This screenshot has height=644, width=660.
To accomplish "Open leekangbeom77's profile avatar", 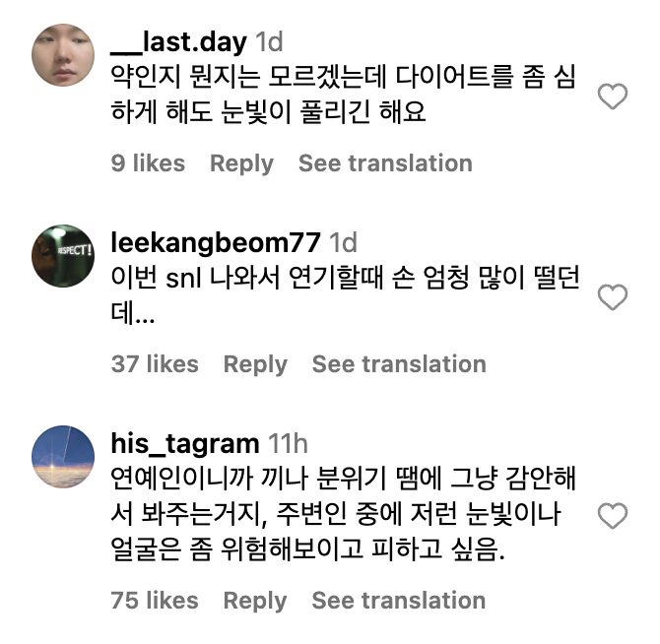I will (63, 255).
